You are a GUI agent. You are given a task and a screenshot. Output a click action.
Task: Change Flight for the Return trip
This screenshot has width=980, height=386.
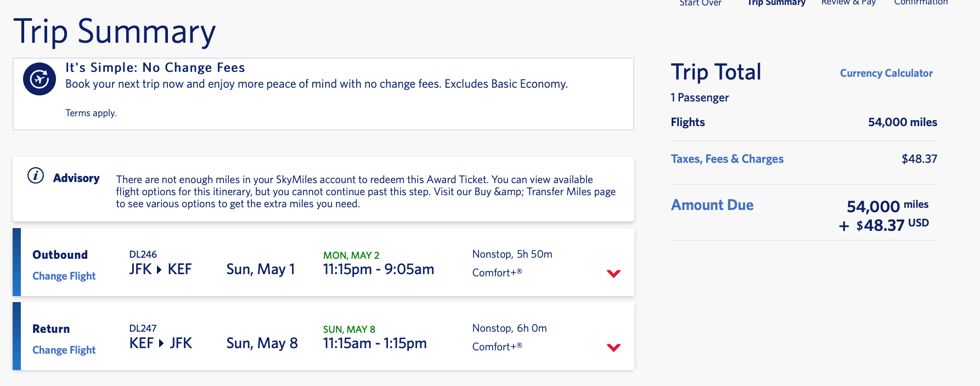pyautogui.click(x=64, y=350)
